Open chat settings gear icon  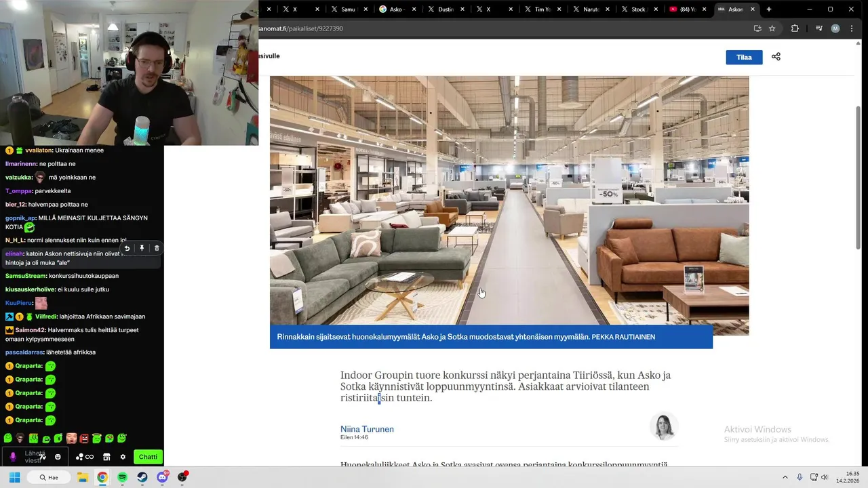pos(123,457)
